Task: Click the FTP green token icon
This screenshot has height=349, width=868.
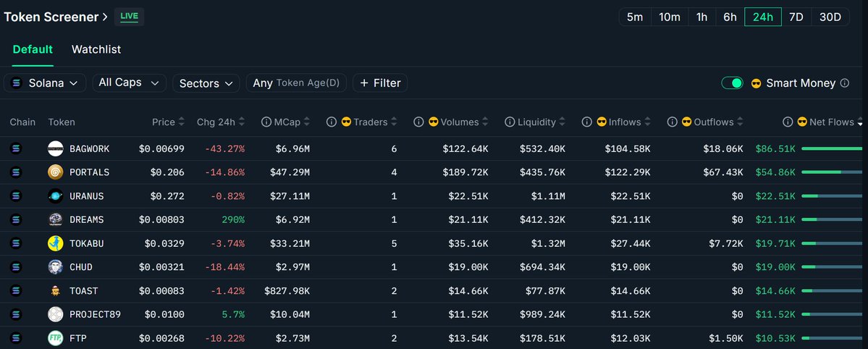Action: (56, 338)
